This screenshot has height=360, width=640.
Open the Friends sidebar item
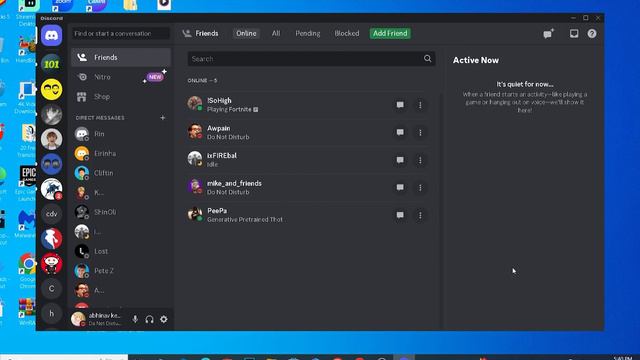pyautogui.click(x=121, y=58)
